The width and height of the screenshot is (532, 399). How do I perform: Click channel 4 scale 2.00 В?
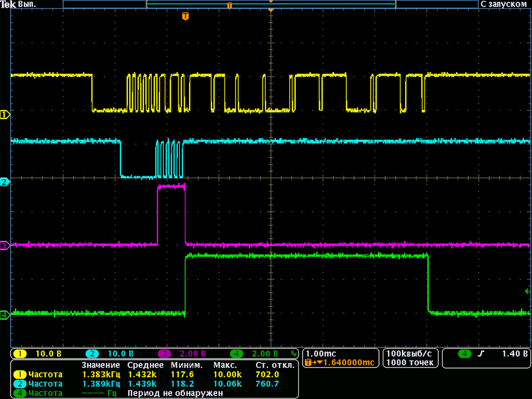[x=265, y=354]
